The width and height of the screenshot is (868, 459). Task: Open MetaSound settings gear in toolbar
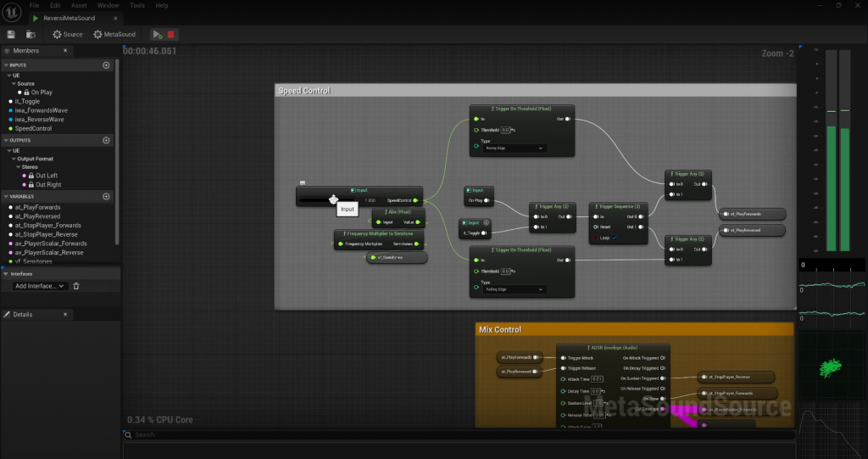click(x=114, y=35)
